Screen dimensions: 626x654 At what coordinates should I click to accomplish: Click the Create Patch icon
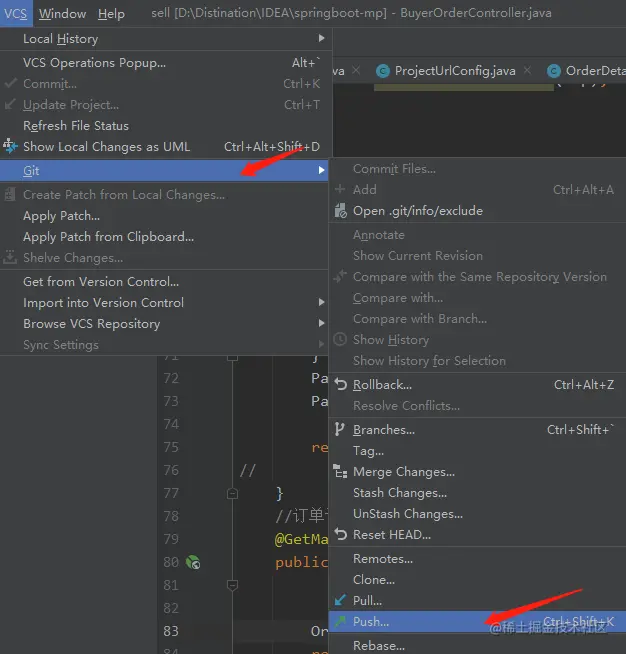(x=10, y=194)
